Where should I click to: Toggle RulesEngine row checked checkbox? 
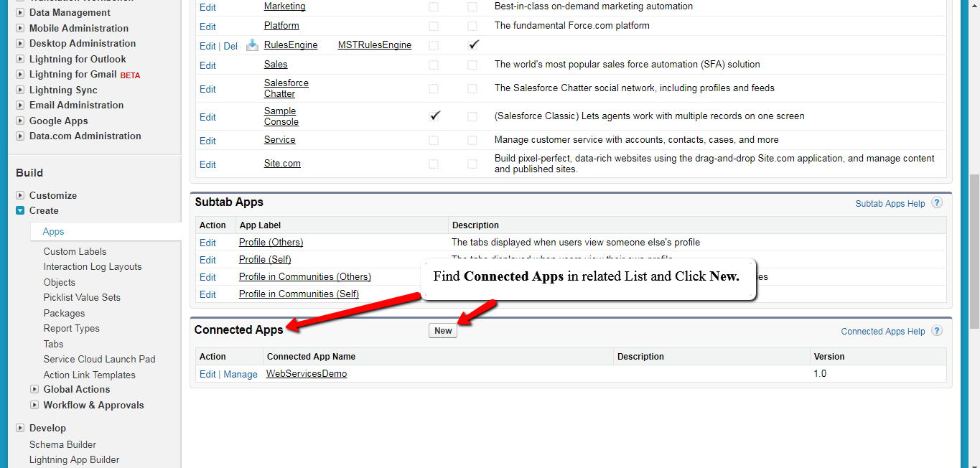tap(472, 45)
